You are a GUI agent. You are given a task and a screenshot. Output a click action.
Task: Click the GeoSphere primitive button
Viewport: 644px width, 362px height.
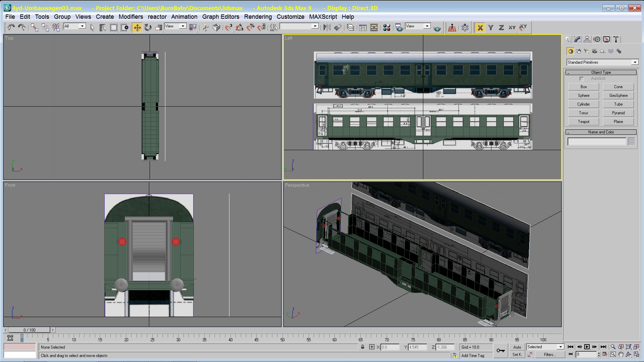tap(618, 96)
